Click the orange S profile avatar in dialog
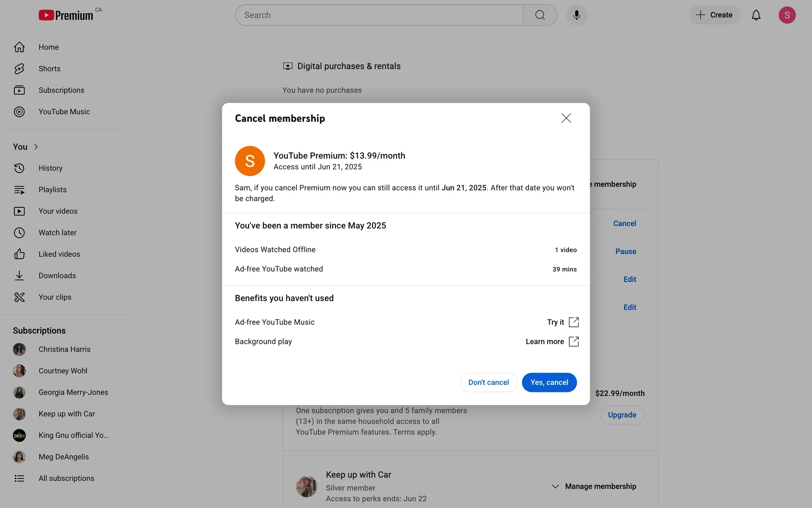 [x=250, y=161]
